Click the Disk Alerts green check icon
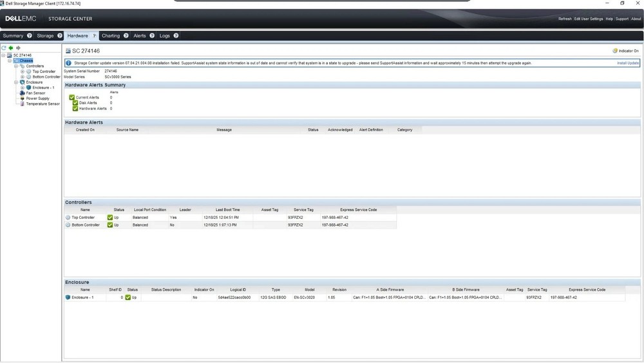 click(x=75, y=103)
